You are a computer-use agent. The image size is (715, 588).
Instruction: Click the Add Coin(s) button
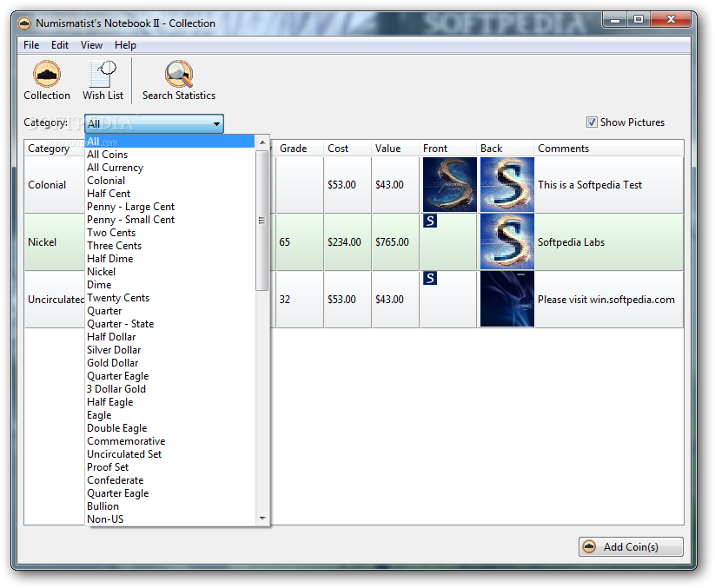point(631,546)
